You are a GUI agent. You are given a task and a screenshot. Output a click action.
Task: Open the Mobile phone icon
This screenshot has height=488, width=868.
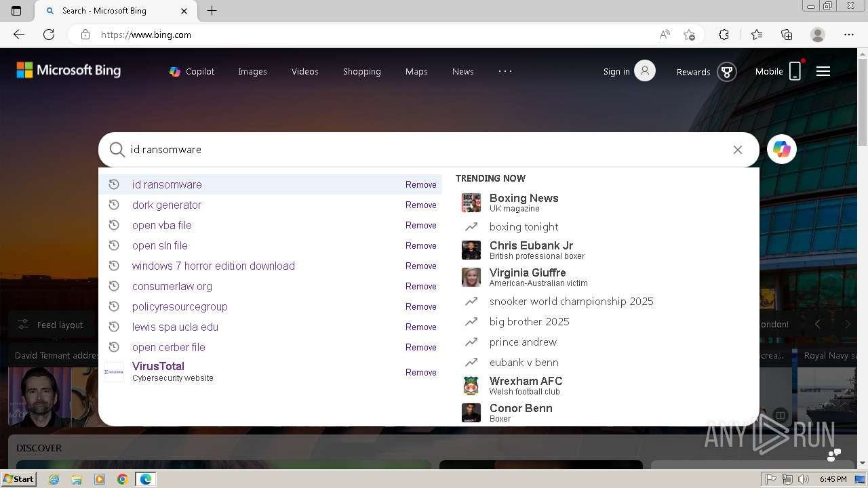795,71
